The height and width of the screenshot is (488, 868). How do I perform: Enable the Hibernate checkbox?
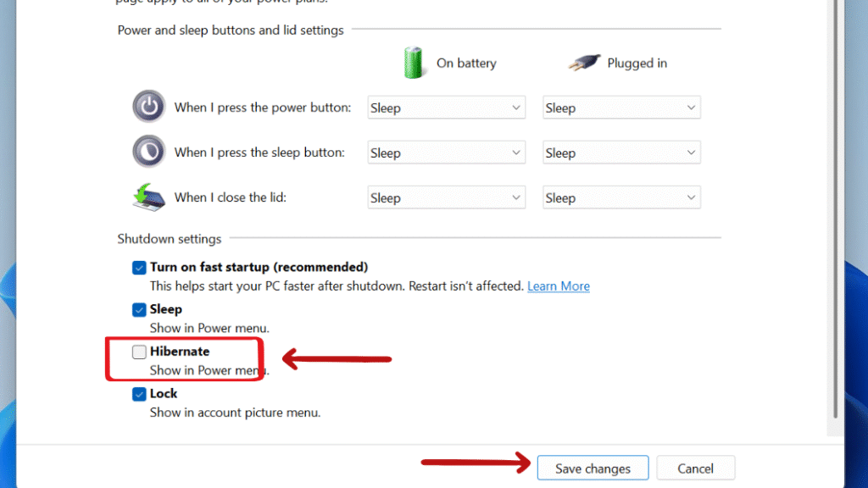[139, 352]
